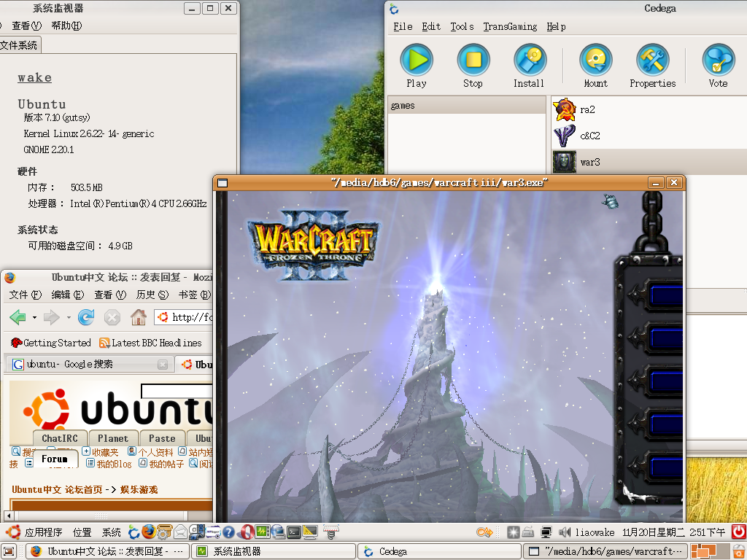The width and height of the screenshot is (747, 560).
Task: Close the ubuntu Google 搜索 tab
Action: (163, 365)
